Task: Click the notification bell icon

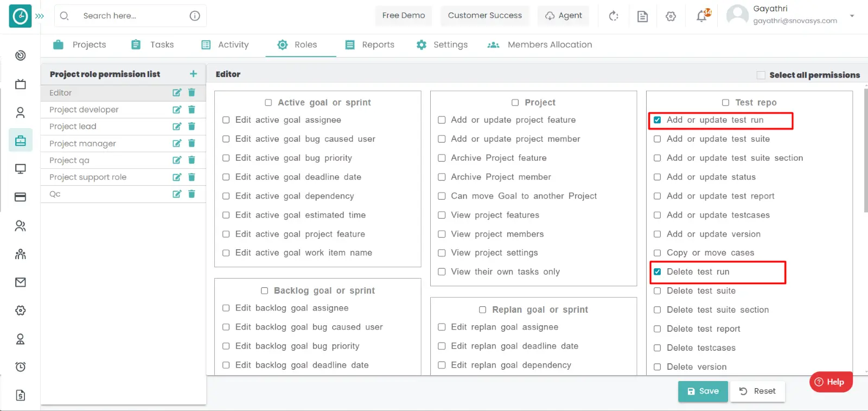Action: [x=702, y=16]
